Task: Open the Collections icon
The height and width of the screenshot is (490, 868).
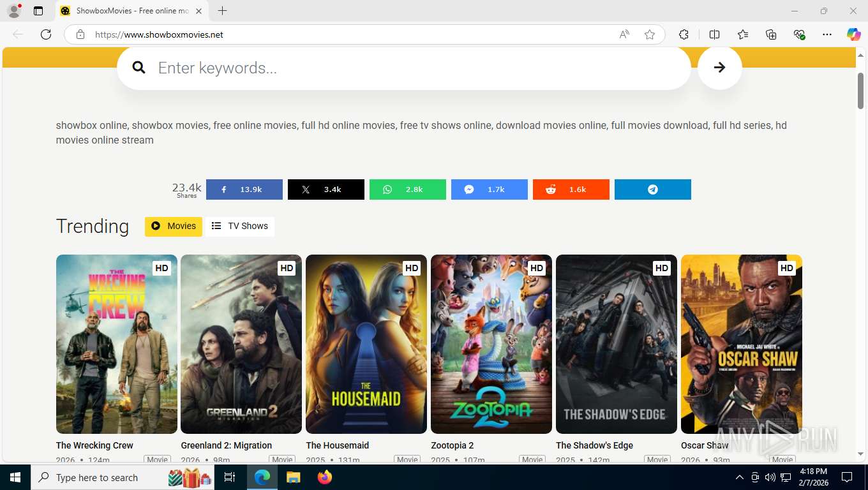Action: (x=771, y=34)
